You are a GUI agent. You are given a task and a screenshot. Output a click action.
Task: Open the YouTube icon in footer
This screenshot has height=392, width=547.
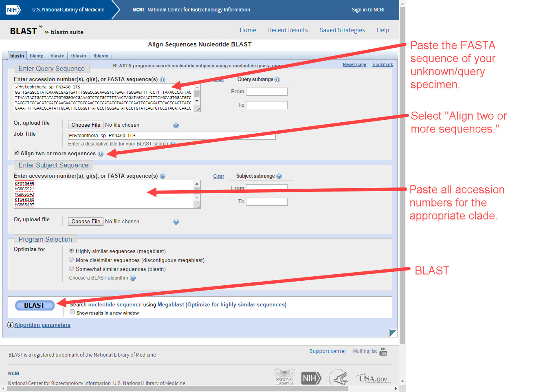point(383,351)
